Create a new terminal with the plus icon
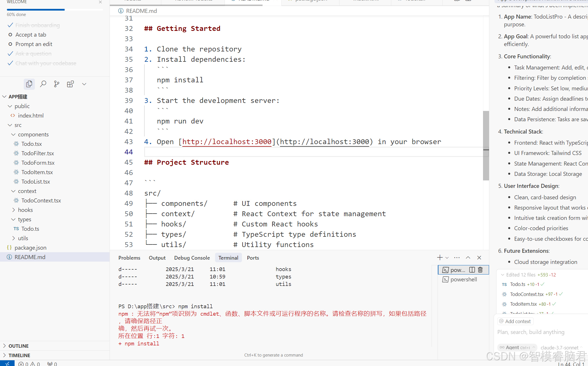This screenshot has height=366, width=588. point(440,258)
